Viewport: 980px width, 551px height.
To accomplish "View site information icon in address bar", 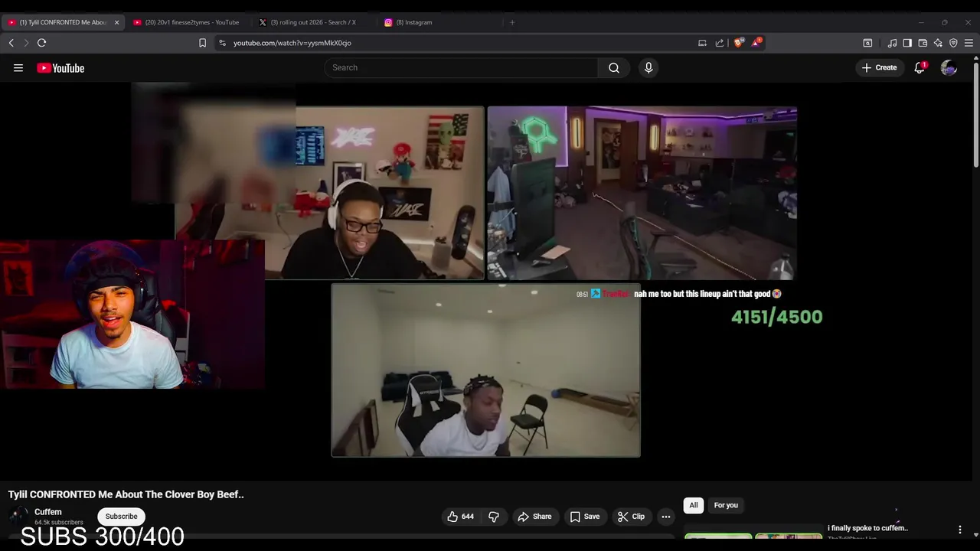I will coord(223,43).
